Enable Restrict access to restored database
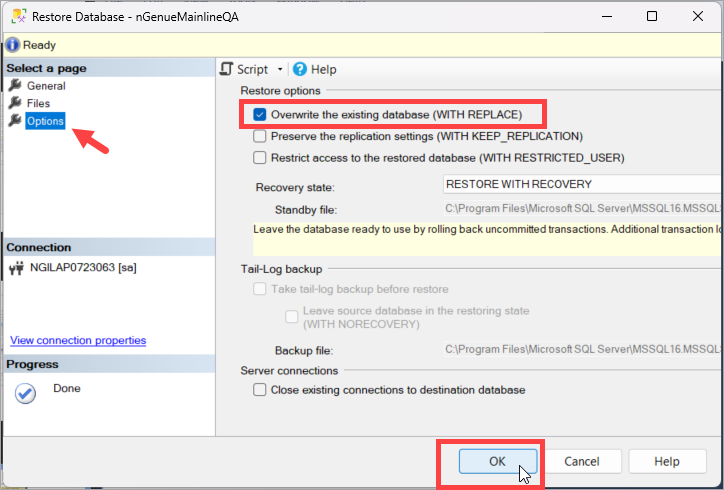The height and width of the screenshot is (490, 724). click(x=259, y=158)
